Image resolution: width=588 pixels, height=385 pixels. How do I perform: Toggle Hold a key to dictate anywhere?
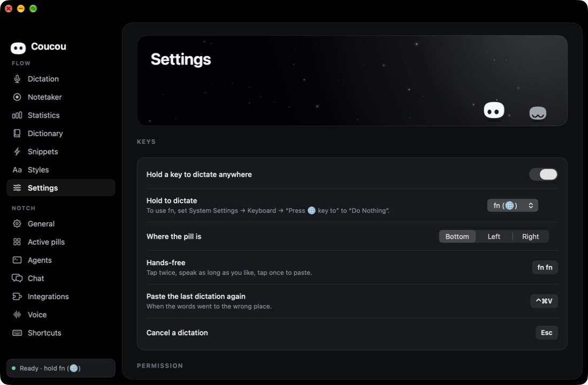pyautogui.click(x=544, y=174)
